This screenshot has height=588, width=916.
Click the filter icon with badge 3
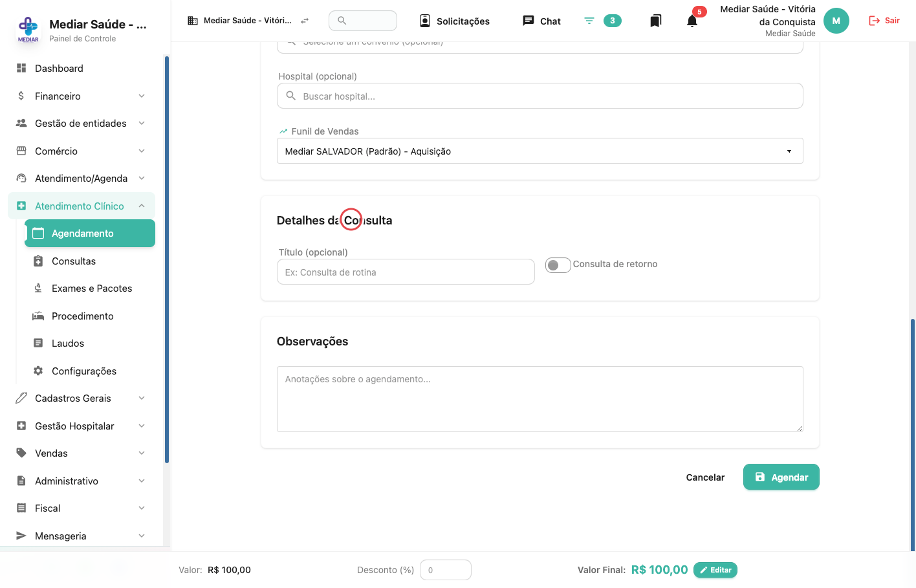pos(589,21)
